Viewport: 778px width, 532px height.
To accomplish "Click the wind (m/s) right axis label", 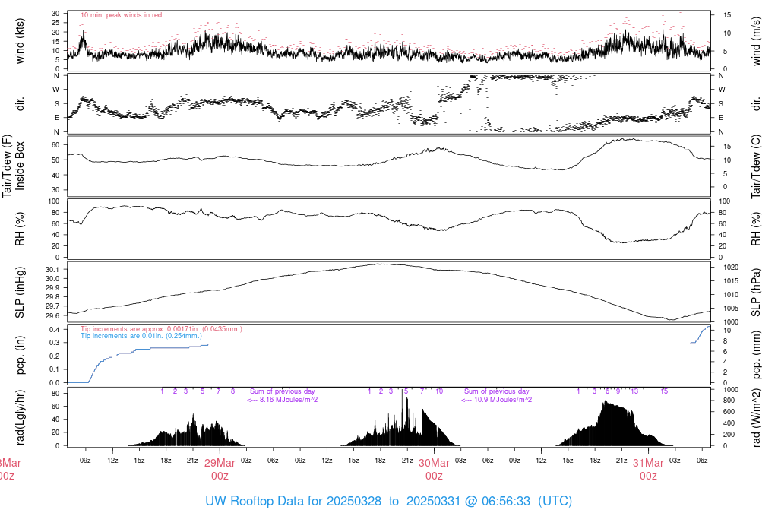I will [756, 41].
